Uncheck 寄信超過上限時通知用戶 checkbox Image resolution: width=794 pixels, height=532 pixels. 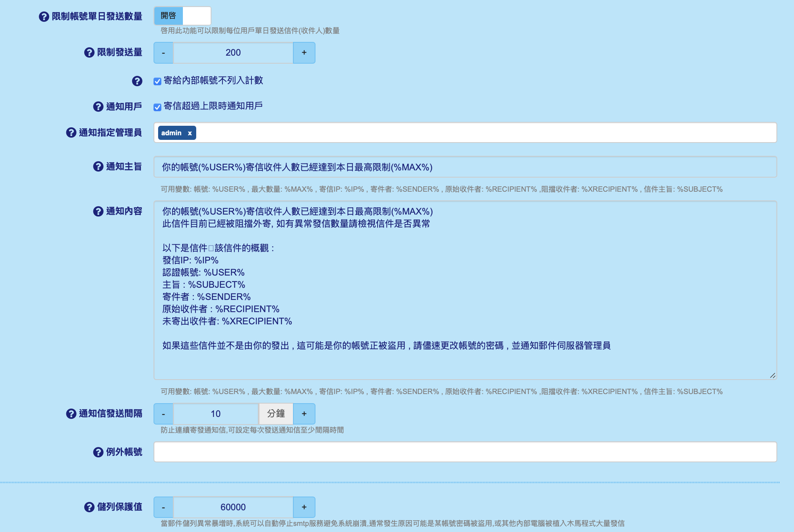[x=157, y=107]
